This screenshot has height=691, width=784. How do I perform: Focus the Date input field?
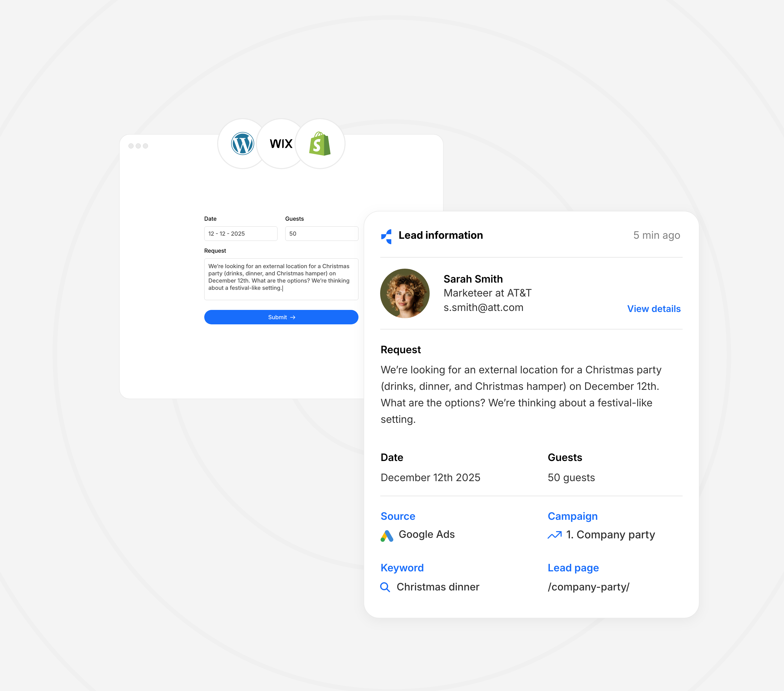coord(241,234)
